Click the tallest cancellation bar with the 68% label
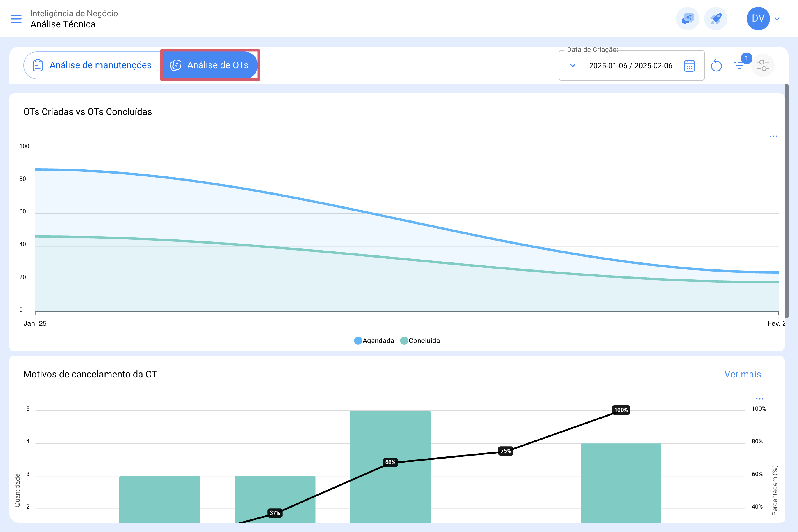 point(390,466)
